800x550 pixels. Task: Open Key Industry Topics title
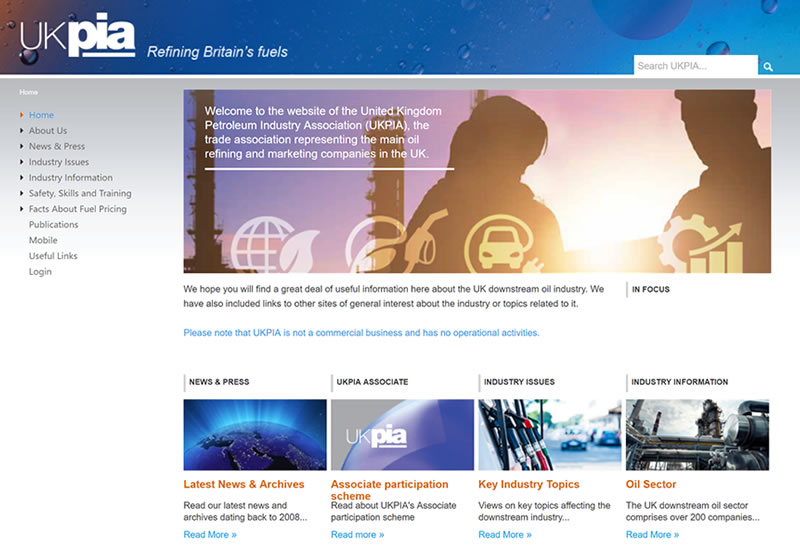(529, 484)
